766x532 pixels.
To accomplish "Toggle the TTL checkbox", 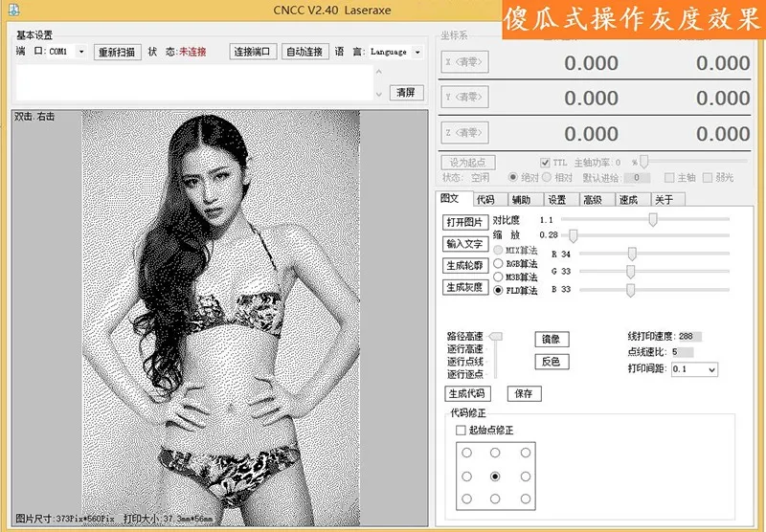I will click(x=545, y=162).
